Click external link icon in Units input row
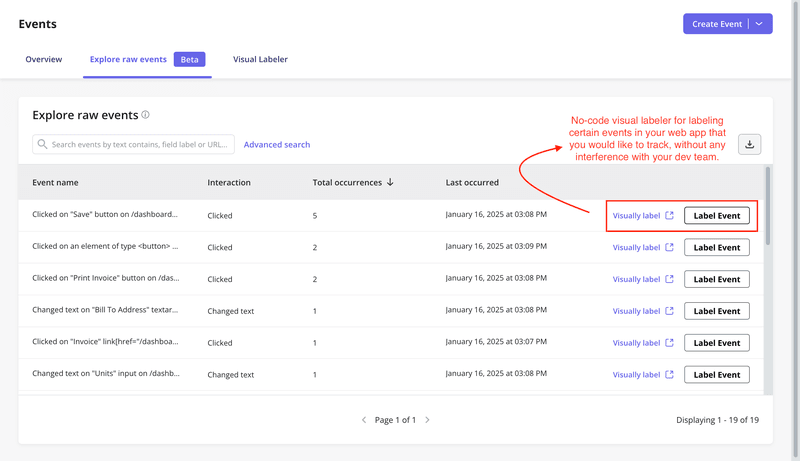The width and height of the screenshot is (800, 461). [x=670, y=375]
